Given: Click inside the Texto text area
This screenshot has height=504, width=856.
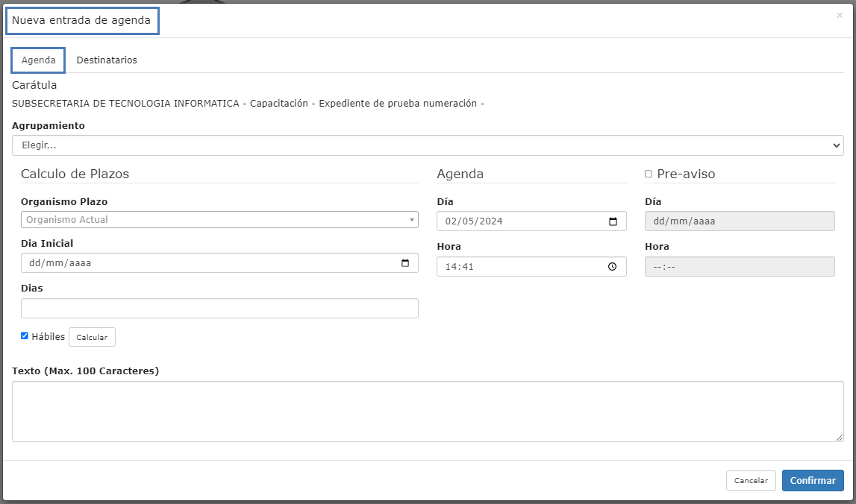Looking at the screenshot, I should click(x=427, y=412).
